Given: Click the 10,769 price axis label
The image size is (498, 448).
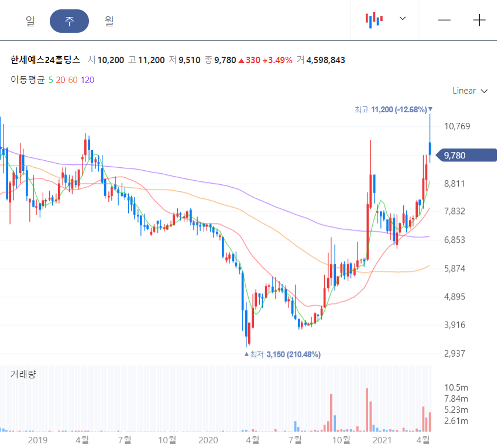Looking at the screenshot, I should click(457, 126).
